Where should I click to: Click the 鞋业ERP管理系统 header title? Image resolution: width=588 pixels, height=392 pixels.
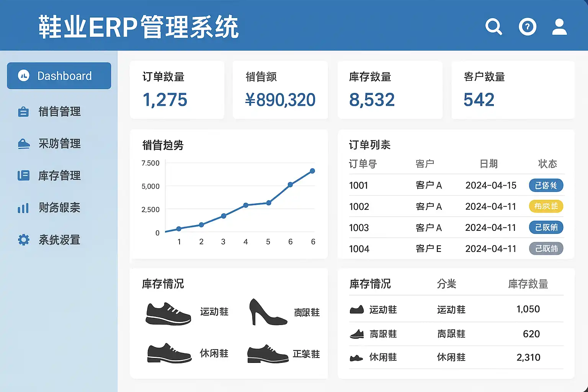tap(139, 27)
